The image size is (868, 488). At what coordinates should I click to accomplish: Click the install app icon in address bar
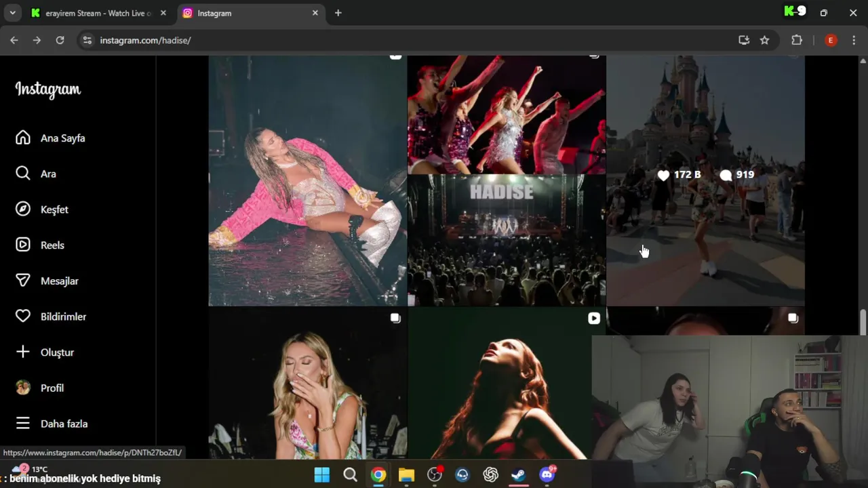[x=744, y=40]
